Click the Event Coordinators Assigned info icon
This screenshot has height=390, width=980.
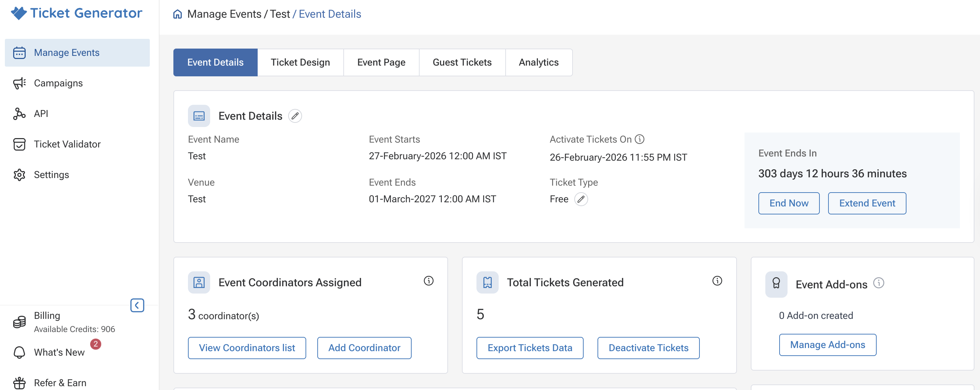coord(428,281)
